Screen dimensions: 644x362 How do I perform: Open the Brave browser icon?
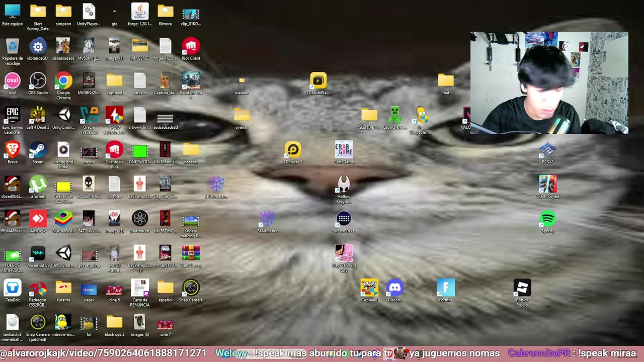click(x=13, y=153)
